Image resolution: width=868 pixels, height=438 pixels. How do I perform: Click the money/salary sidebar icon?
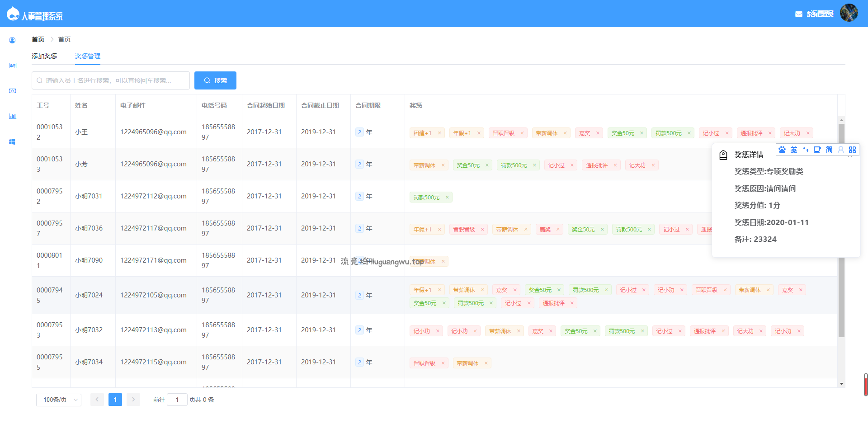pos(12,91)
